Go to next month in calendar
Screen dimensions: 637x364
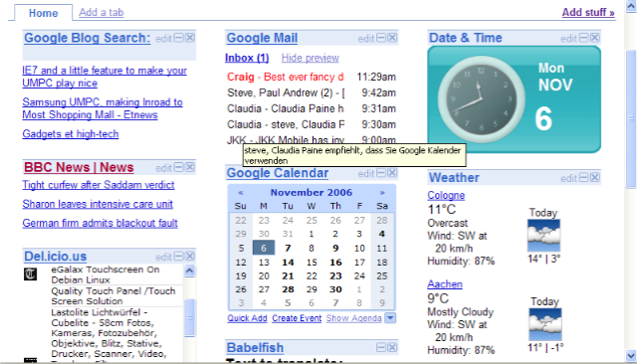click(x=382, y=193)
